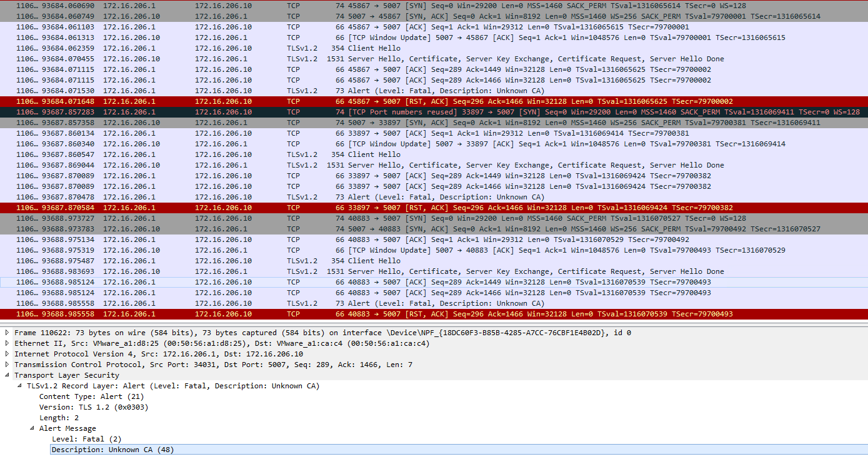The height and width of the screenshot is (464, 868).
Task: Select the ACK packet at time 93684.061103
Action: tap(434, 27)
